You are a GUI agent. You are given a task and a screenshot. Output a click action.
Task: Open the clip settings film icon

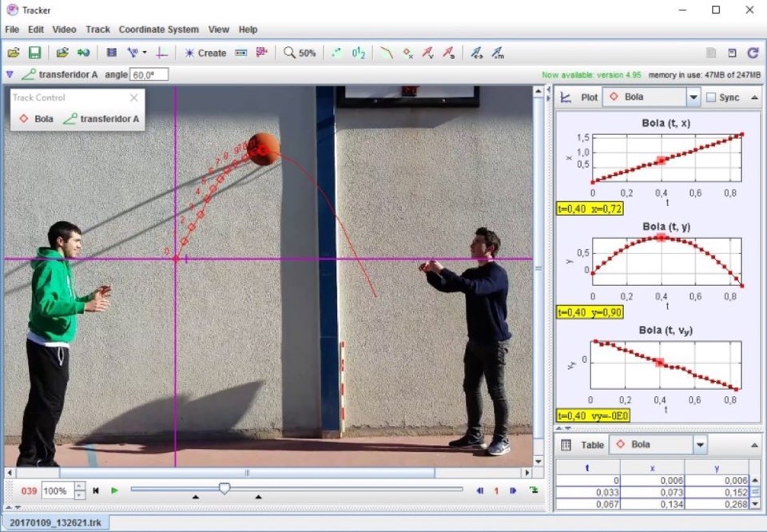[111, 53]
